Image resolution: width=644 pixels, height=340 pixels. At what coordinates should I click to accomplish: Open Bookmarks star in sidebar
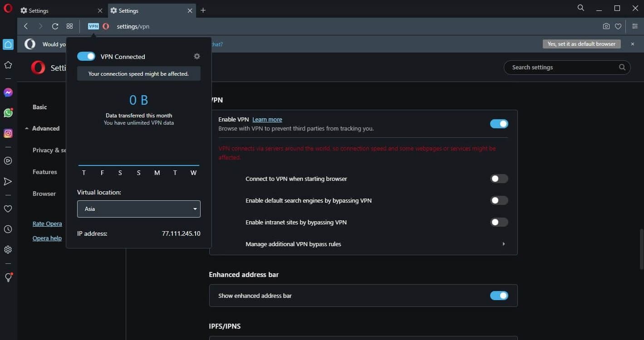[8, 65]
